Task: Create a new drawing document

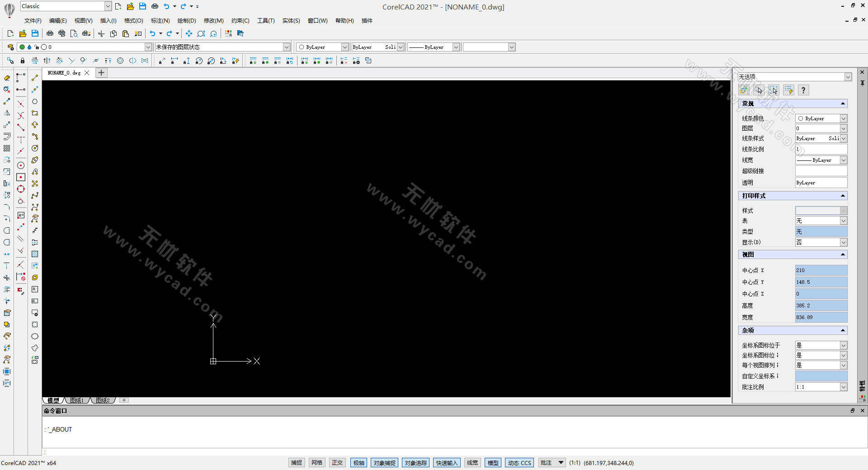Action: pos(10,33)
